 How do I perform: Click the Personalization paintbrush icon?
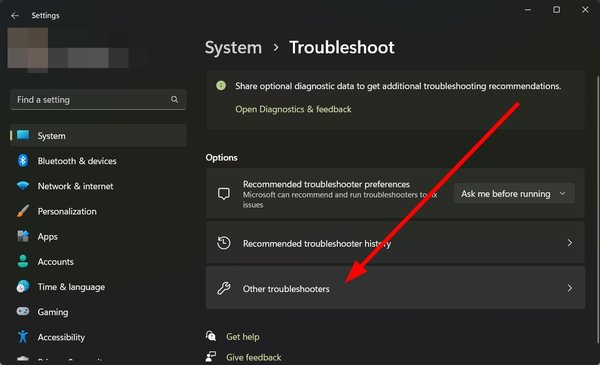point(23,211)
